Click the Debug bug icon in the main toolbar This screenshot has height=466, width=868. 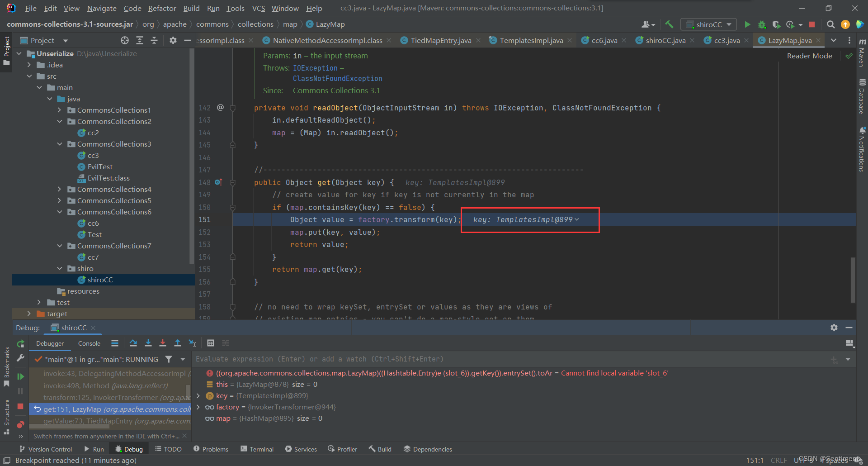[762, 24]
